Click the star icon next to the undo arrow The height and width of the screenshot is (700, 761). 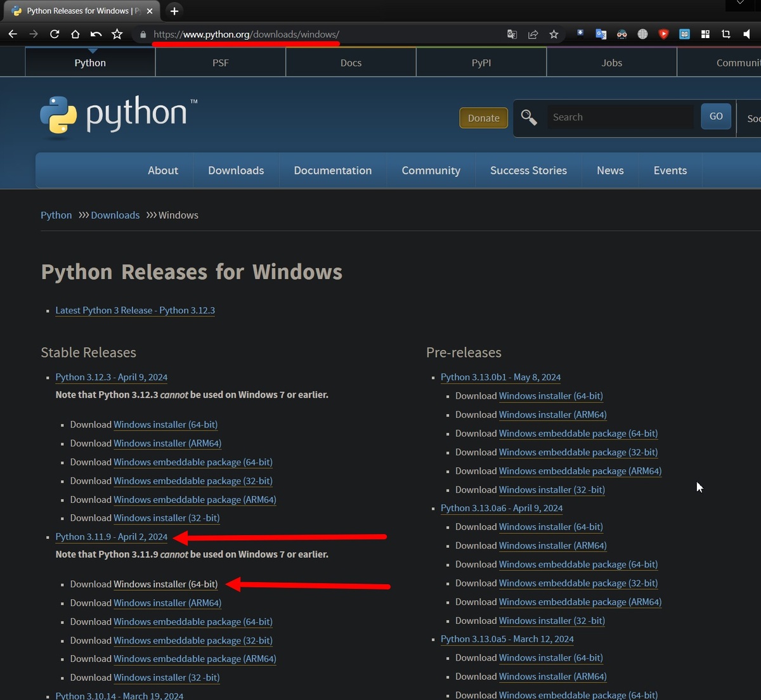(x=117, y=34)
